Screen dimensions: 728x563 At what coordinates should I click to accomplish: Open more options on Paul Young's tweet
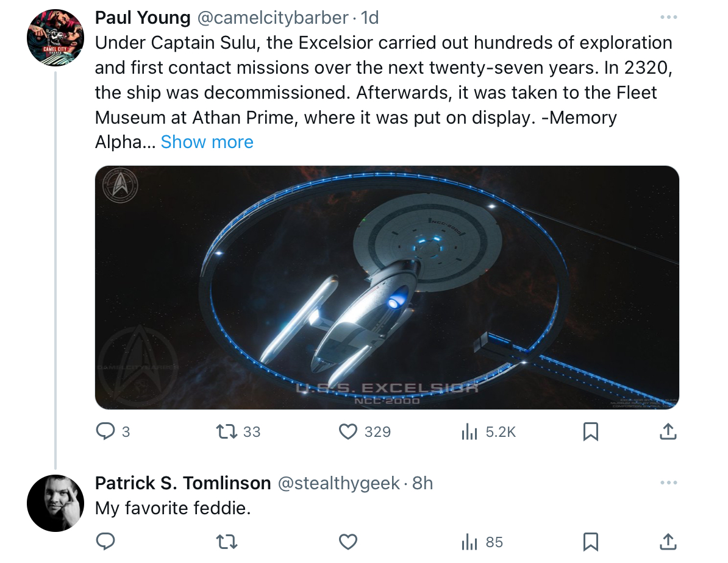[x=669, y=18]
